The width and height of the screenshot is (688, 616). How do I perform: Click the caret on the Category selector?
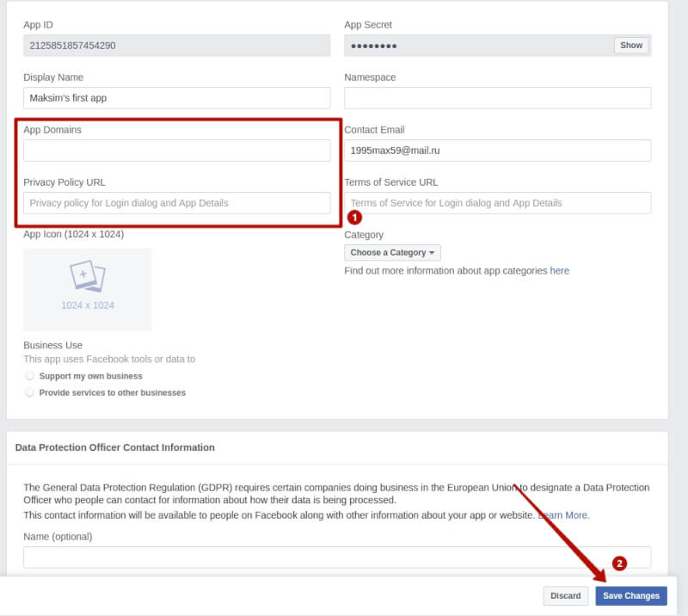[x=430, y=252]
